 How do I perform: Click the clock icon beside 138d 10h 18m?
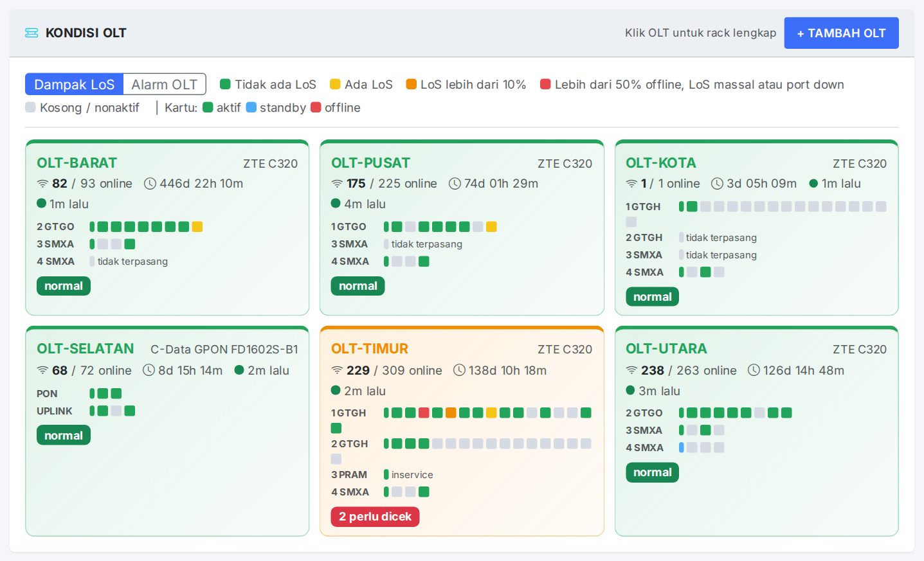click(459, 371)
